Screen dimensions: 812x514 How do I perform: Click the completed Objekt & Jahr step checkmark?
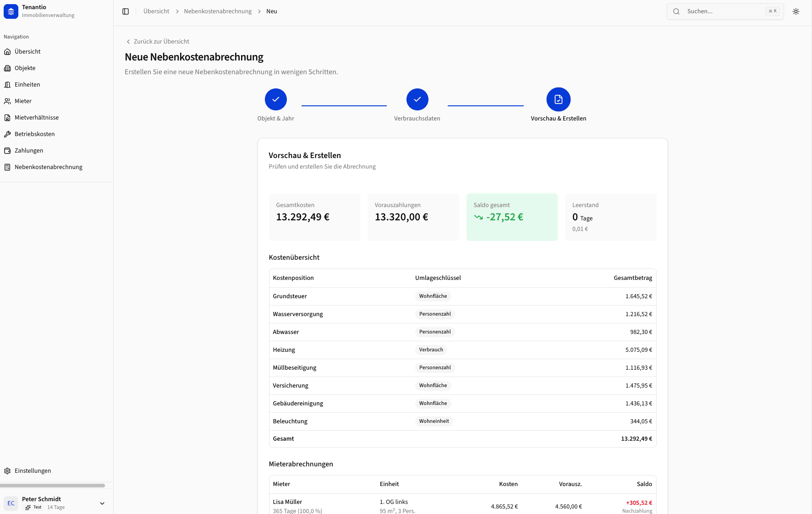pyautogui.click(x=275, y=99)
